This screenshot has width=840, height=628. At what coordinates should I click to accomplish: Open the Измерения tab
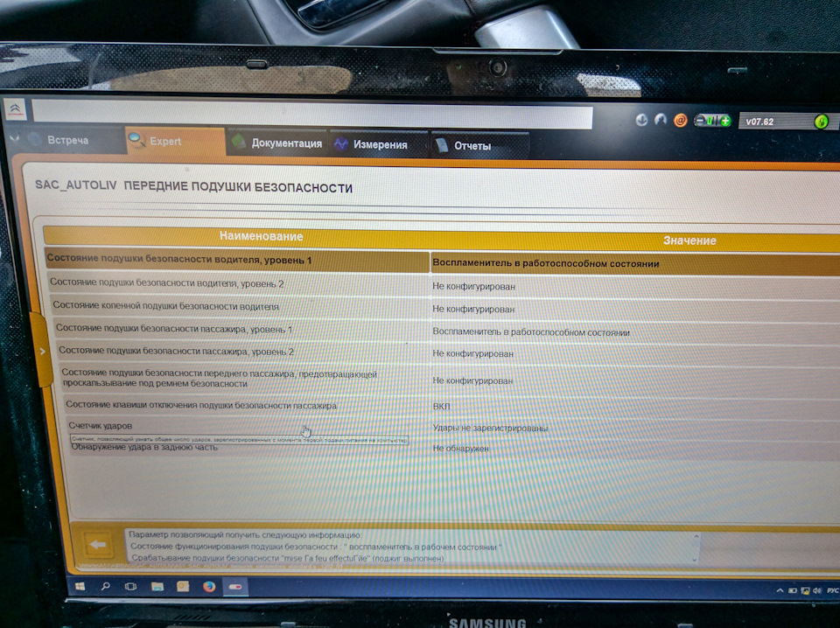click(x=378, y=144)
